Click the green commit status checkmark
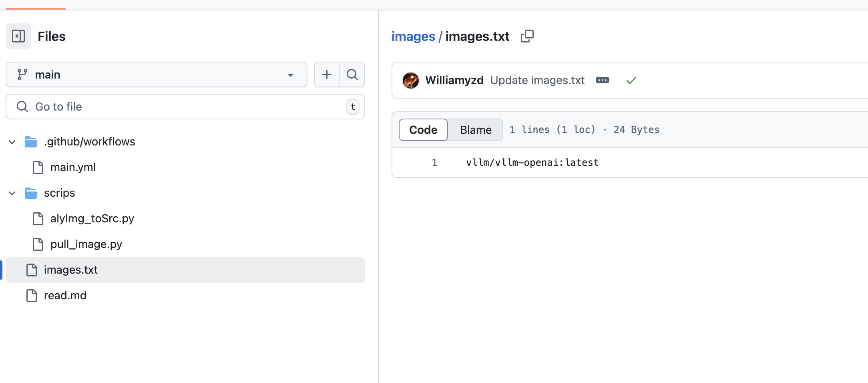This screenshot has height=383, width=868. (x=631, y=81)
